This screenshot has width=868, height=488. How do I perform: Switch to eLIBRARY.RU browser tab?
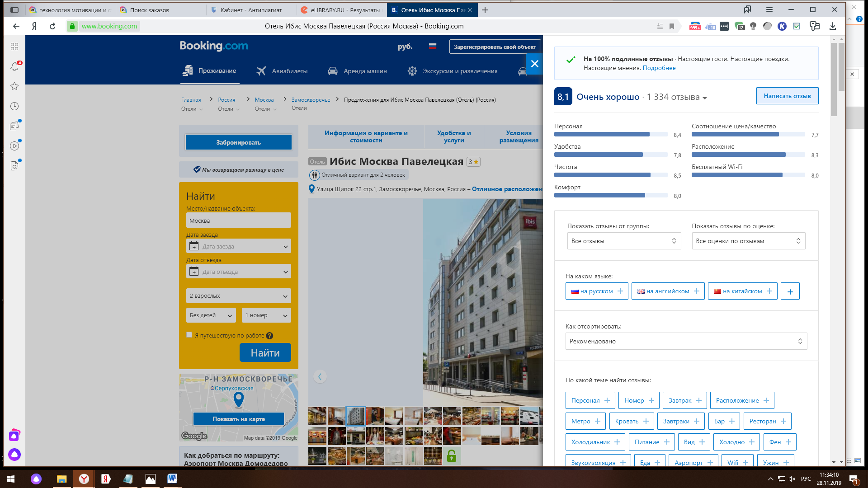[341, 10]
